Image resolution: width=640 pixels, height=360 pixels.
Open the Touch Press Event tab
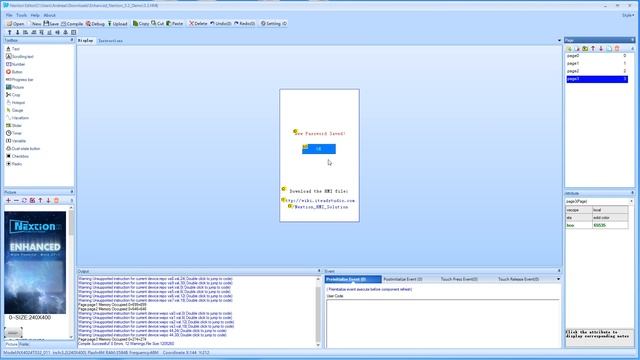[x=459, y=279]
